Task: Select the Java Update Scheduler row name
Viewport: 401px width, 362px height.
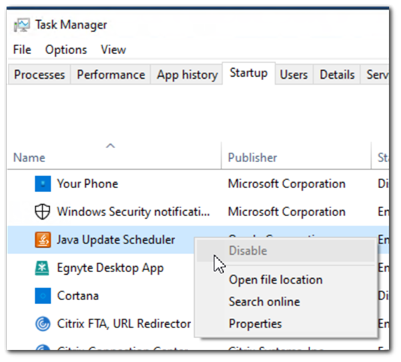Action: (116, 240)
